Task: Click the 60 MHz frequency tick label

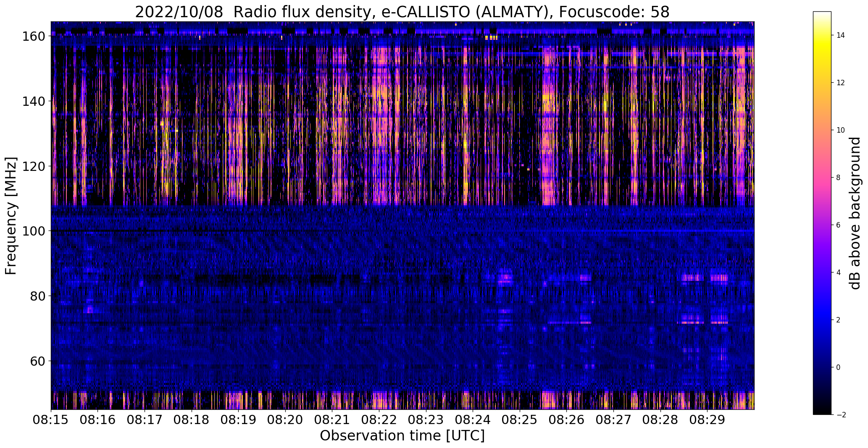Action: [x=38, y=361]
